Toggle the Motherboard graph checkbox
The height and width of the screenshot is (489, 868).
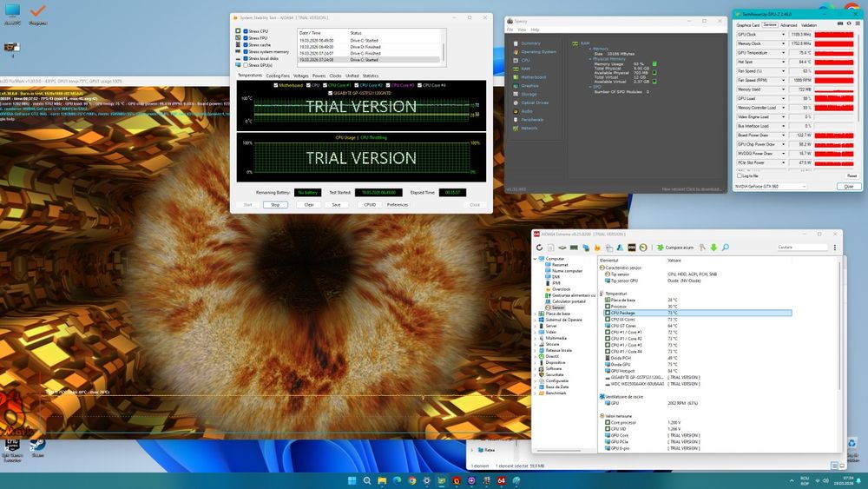(276, 85)
